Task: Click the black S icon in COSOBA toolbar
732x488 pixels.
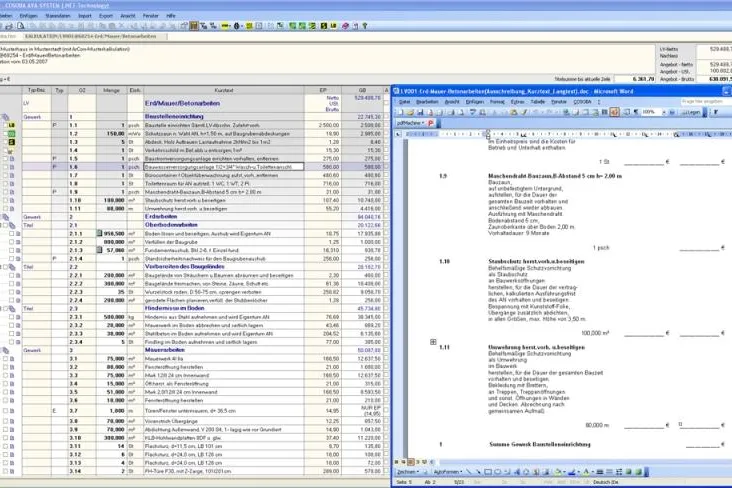Action: click(x=324, y=26)
